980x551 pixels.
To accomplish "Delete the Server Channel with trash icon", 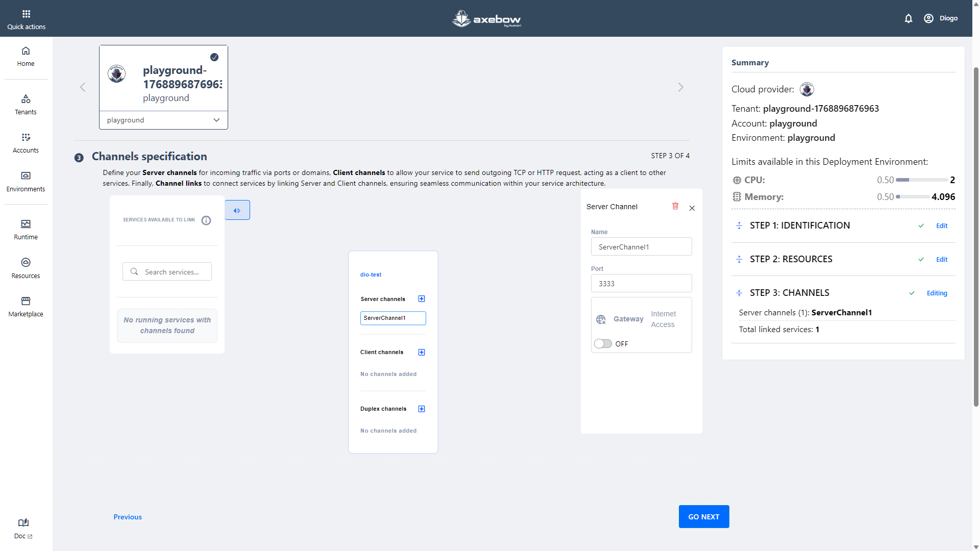I will point(675,206).
